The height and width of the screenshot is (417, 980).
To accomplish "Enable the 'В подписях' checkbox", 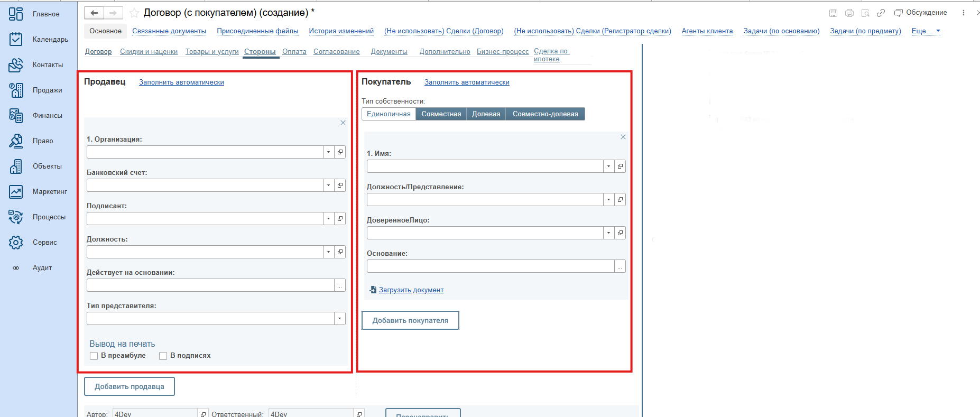I will pos(163,356).
